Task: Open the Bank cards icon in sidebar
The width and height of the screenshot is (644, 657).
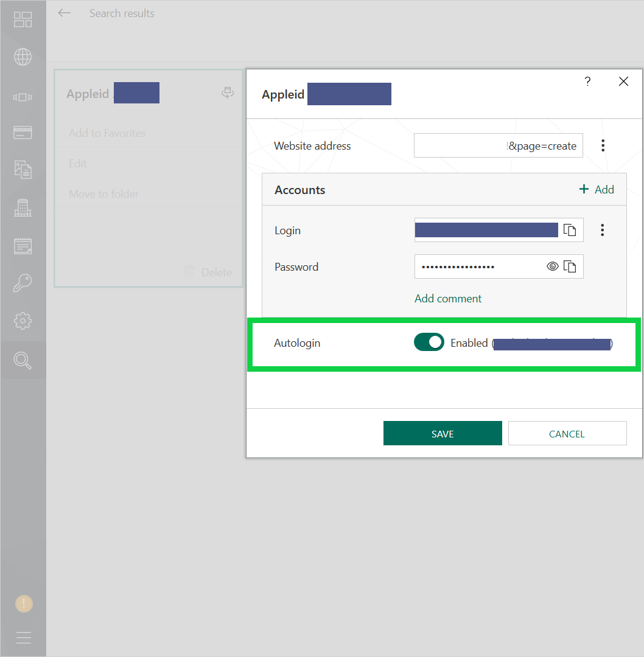Action: [x=23, y=133]
